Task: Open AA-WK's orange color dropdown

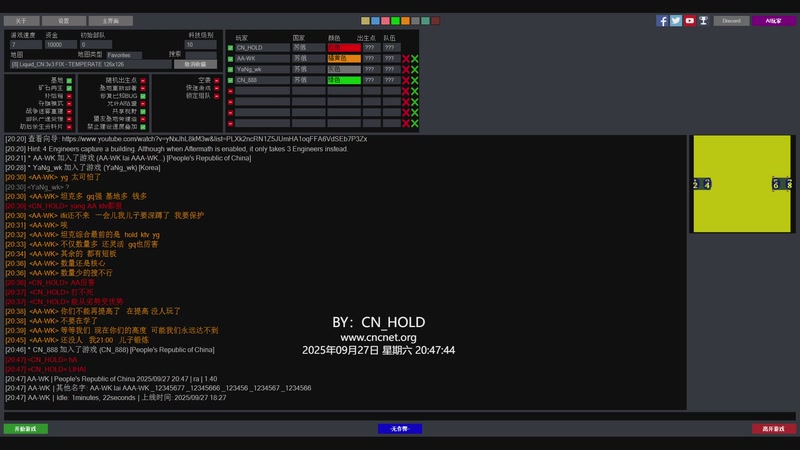Action: coord(344,59)
